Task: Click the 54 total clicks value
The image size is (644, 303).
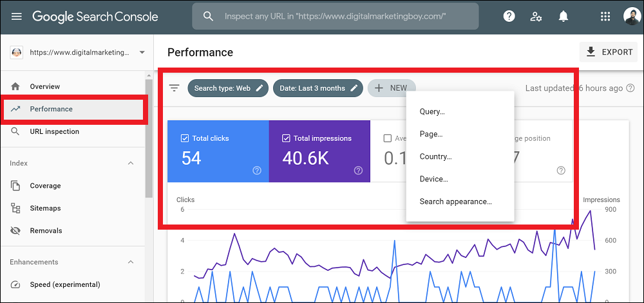Action: 191,158
